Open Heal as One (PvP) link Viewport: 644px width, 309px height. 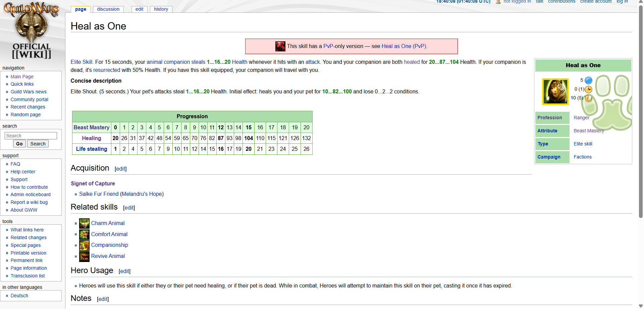point(404,46)
